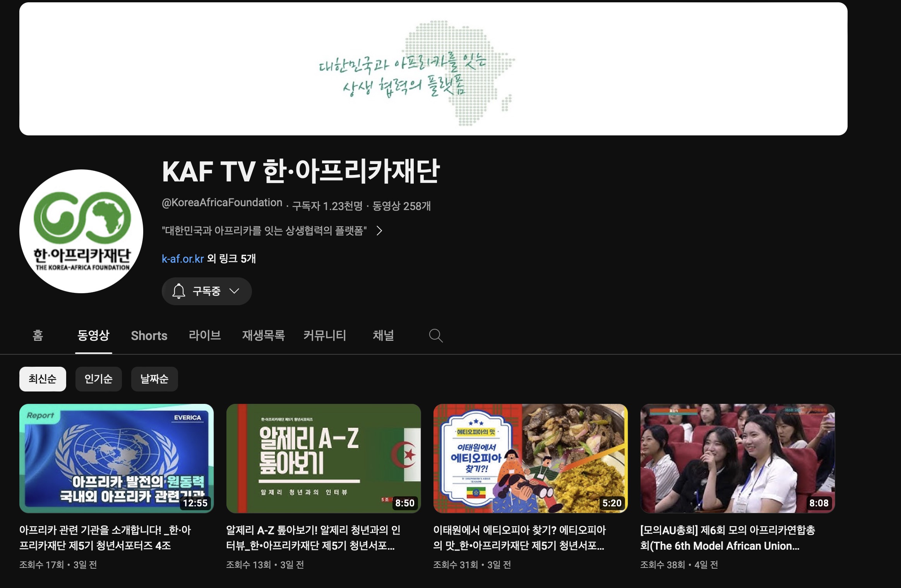Play the 이태원에서 에티오피아 찾기 video thumbnail
Image resolution: width=901 pixels, height=588 pixels.
(x=530, y=458)
